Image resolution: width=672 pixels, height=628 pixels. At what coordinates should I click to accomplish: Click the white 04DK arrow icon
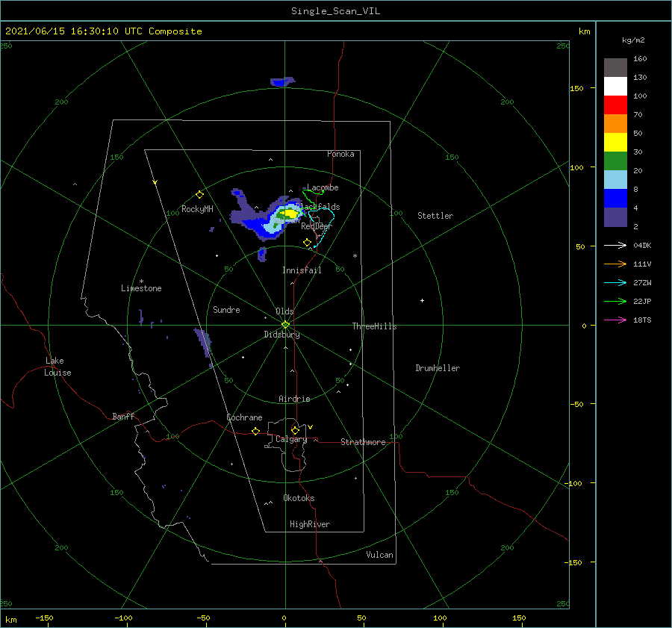[x=615, y=245]
